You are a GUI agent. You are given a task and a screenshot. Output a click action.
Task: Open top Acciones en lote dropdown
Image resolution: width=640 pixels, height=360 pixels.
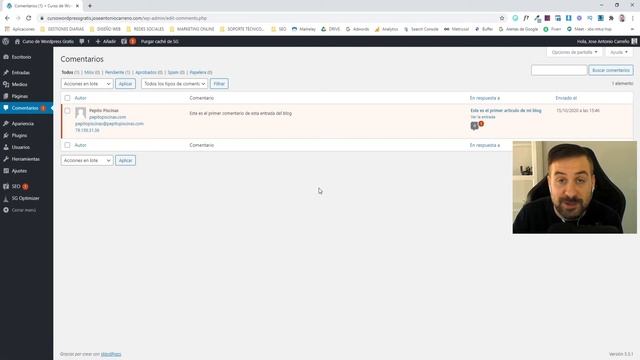click(87, 84)
